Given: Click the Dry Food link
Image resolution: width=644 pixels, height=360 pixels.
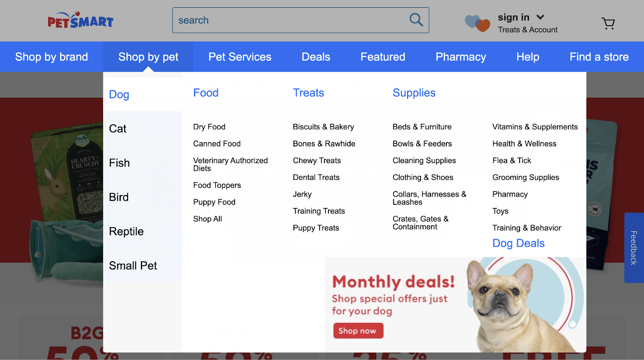Looking at the screenshot, I should point(209,127).
